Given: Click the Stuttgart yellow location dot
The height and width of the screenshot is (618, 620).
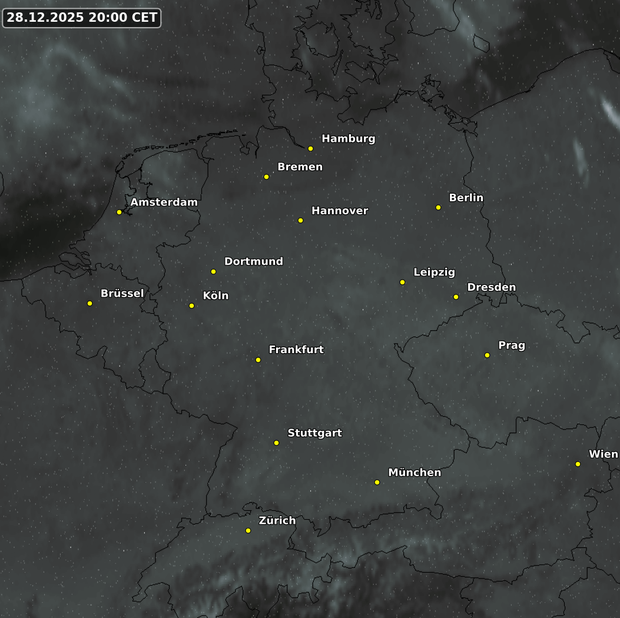Looking at the screenshot, I should [277, 443].
